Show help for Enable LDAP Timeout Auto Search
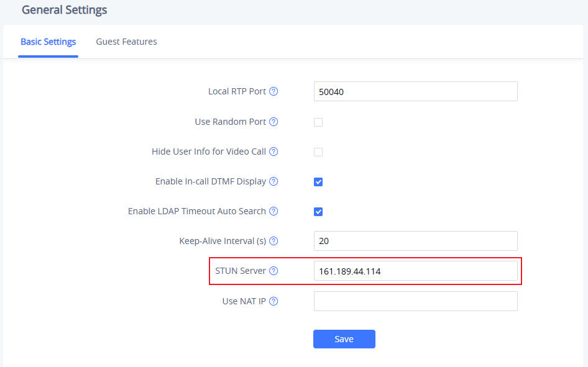Screen dimensions: 588x367 [273, 211]
